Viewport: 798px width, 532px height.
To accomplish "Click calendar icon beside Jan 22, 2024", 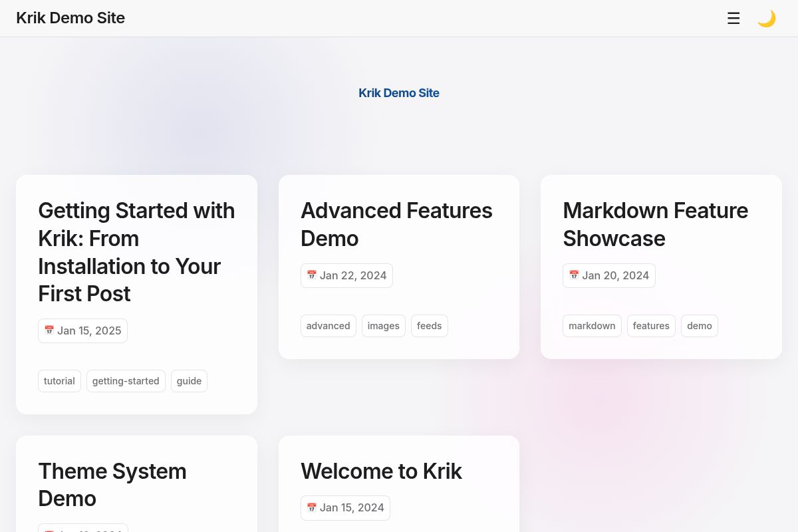I will pyautogui.click(x=311, y=275).
